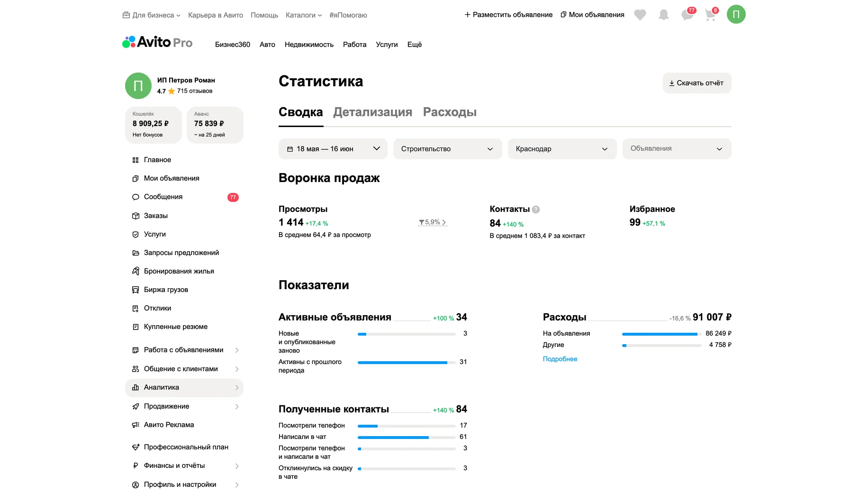868x493 pixels.
Task: Click the Биржа грузов icon
Action: 136,290
